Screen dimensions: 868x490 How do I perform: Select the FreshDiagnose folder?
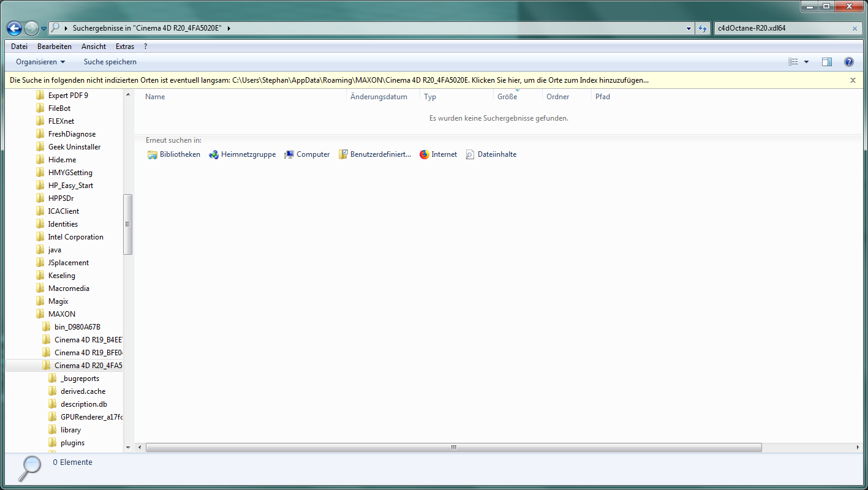click(x=72, y=134)
